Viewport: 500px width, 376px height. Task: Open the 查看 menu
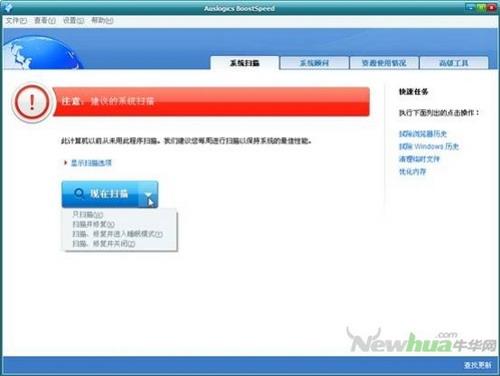[x=45, y=21]
